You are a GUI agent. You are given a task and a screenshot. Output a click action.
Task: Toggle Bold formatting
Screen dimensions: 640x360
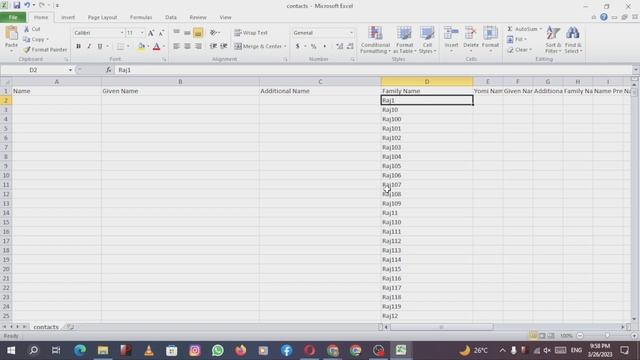[78, 47]
